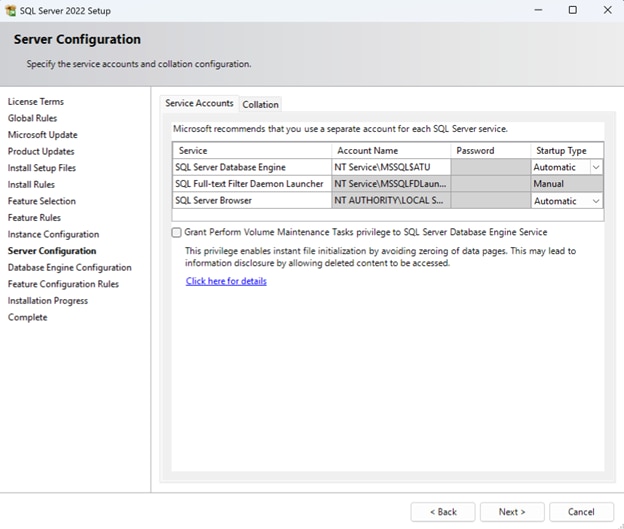The width and height of the screenshot is (624, 529).
Task: Click the < Back button
Action: [443, 512]
